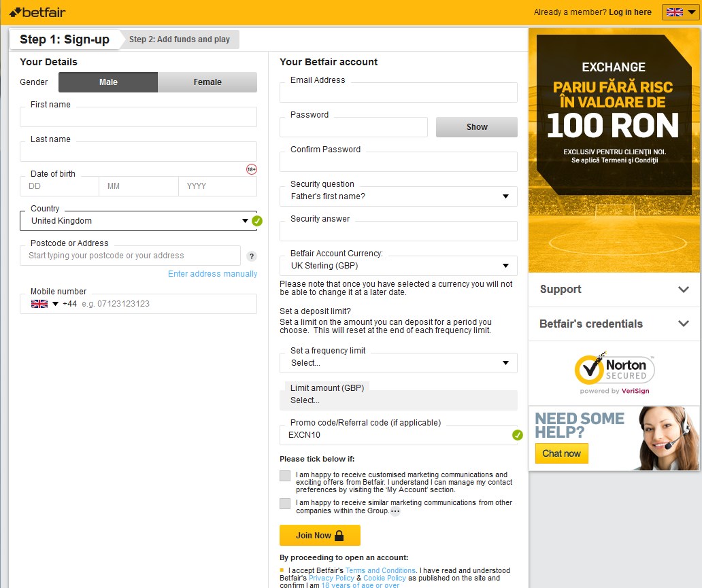
Task: Expand the Support section
Action: pos(614,290)
